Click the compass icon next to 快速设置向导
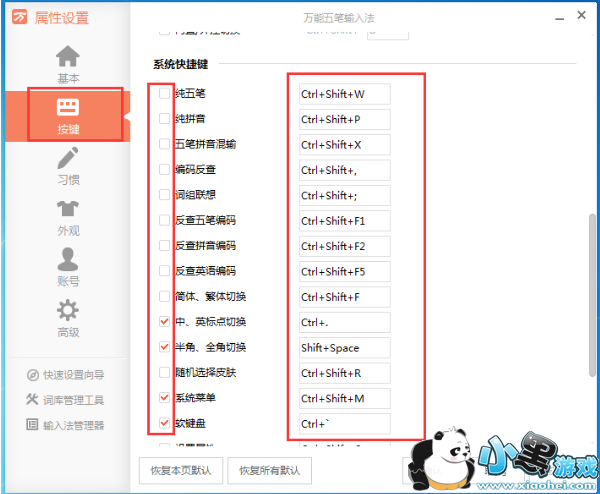The image size is (600, 494). click(33, 375)
